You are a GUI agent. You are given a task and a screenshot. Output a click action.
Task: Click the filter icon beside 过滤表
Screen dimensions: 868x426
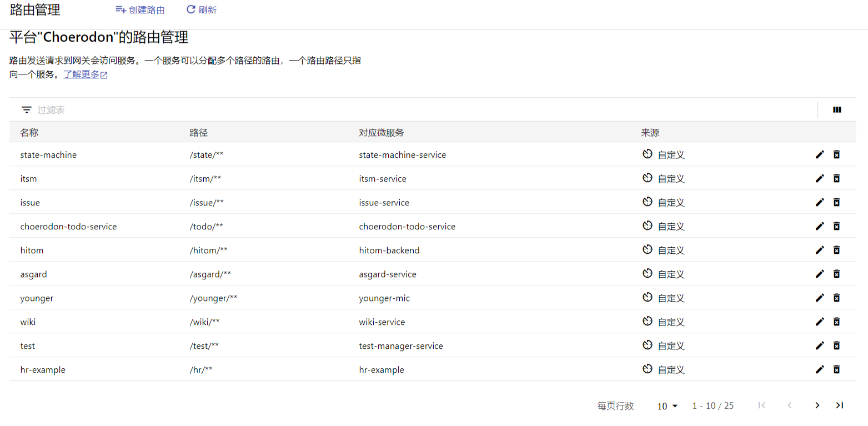tap(27, 110)
